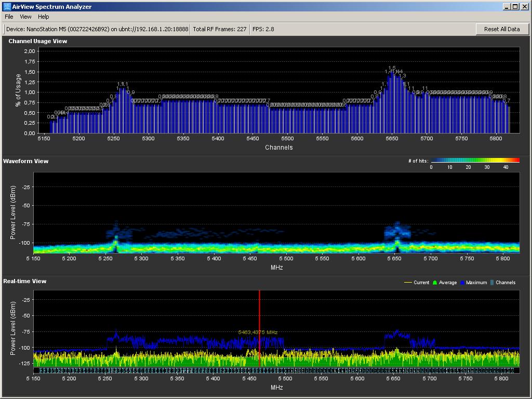Click the FPS indicator in status bar
Viewport: 532px width, 399px height.
[263, 29]
